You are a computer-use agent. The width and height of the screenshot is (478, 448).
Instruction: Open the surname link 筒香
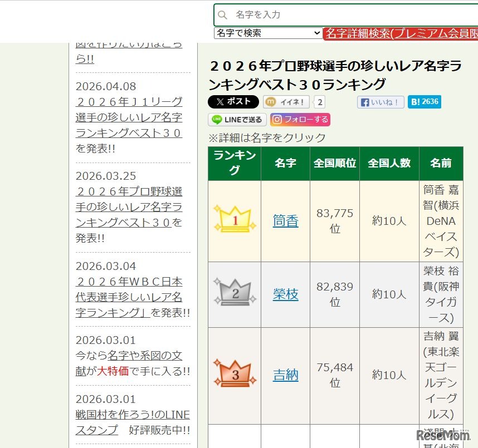(x=285, y=220)
